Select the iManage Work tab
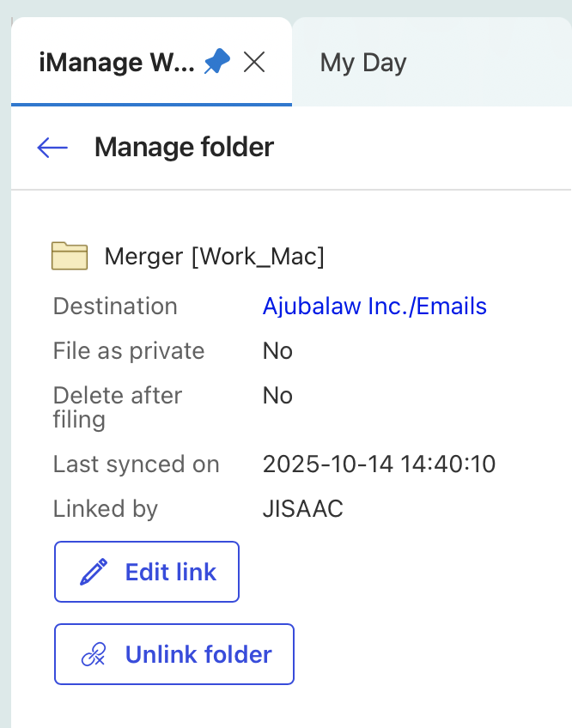 click(120, 62)
